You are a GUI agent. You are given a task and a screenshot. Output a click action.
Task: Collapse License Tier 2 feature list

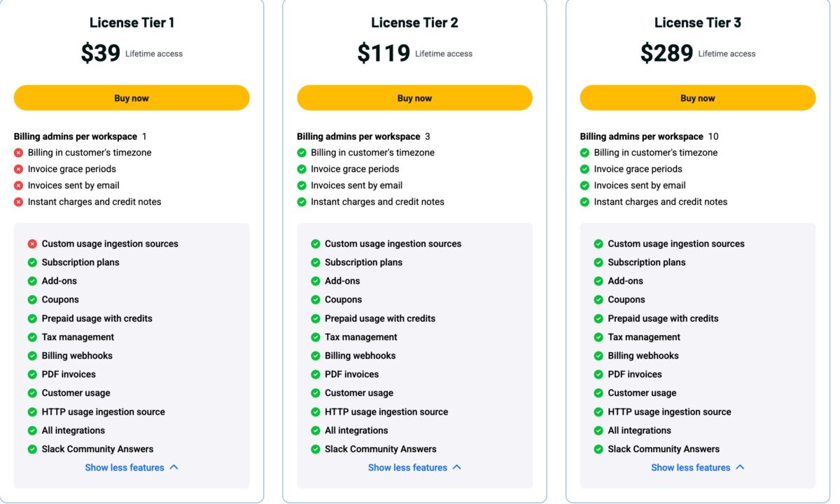[x=414, y=467]
